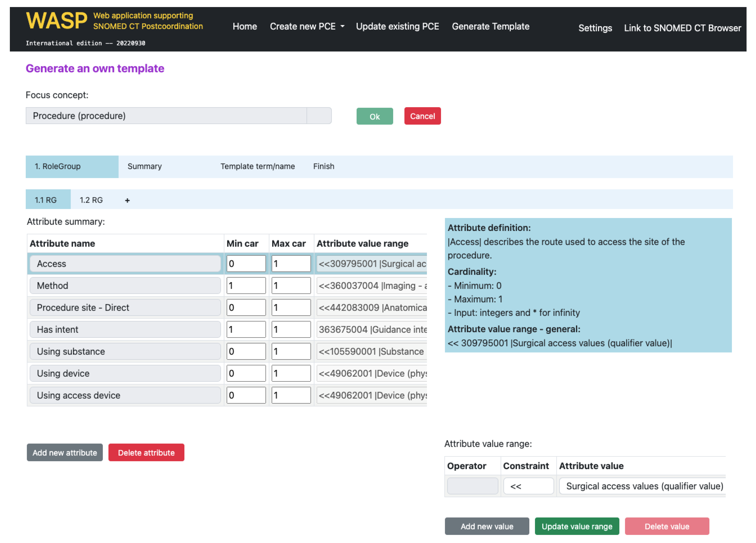Open the Focus concept dropdown end button
756x543 pixels.
[319, 116]
